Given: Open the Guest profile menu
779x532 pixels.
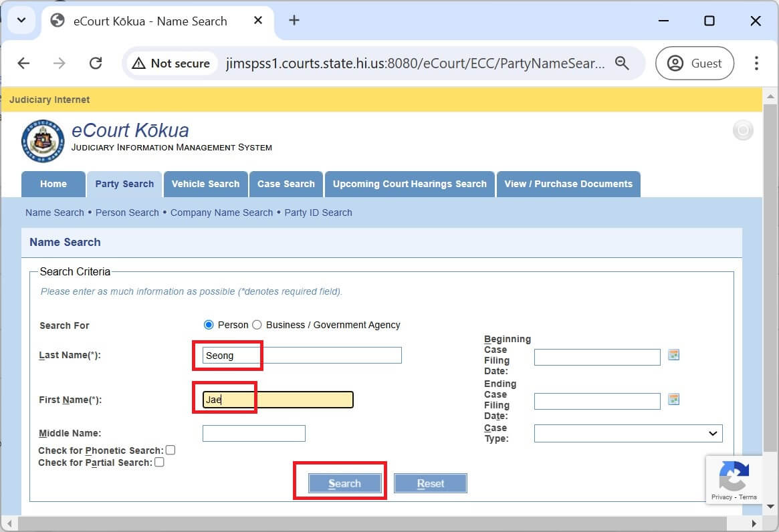Looking at the screenshot, I should point(695,63).
